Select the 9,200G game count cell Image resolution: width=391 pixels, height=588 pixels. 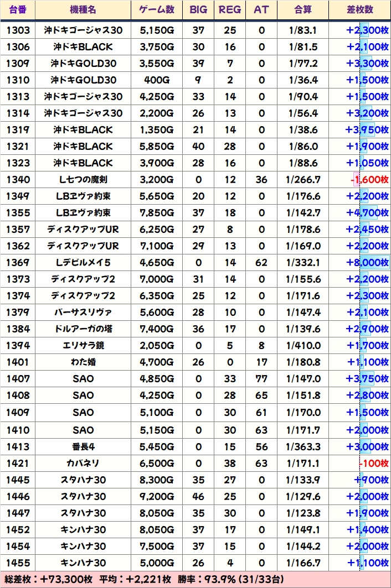157,496
